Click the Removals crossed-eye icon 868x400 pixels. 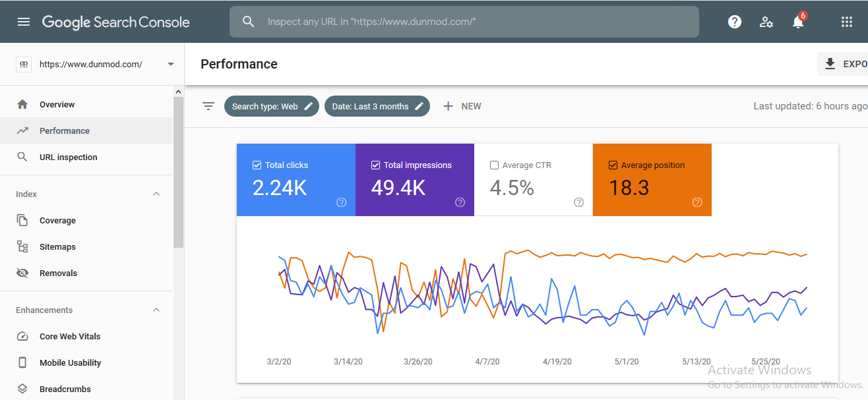22,273
